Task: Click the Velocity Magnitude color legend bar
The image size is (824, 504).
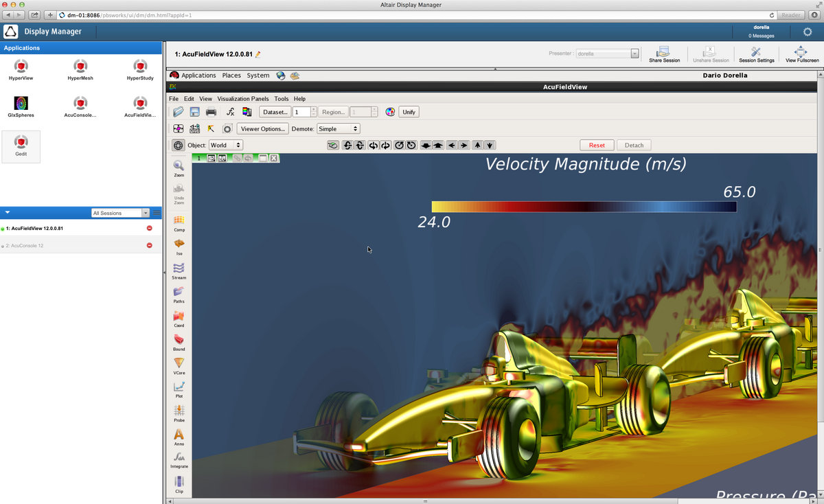Action: click(x=584, y=207)
